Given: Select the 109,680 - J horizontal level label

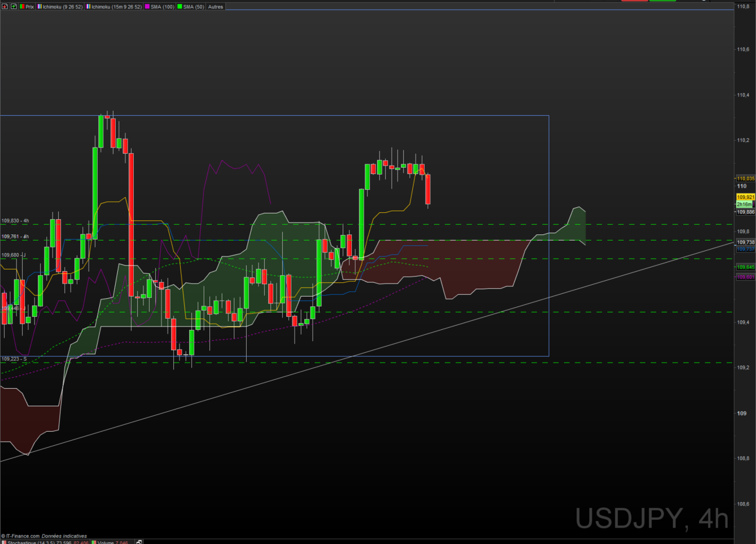Looking at the screenshot, I should pos(14,255).
